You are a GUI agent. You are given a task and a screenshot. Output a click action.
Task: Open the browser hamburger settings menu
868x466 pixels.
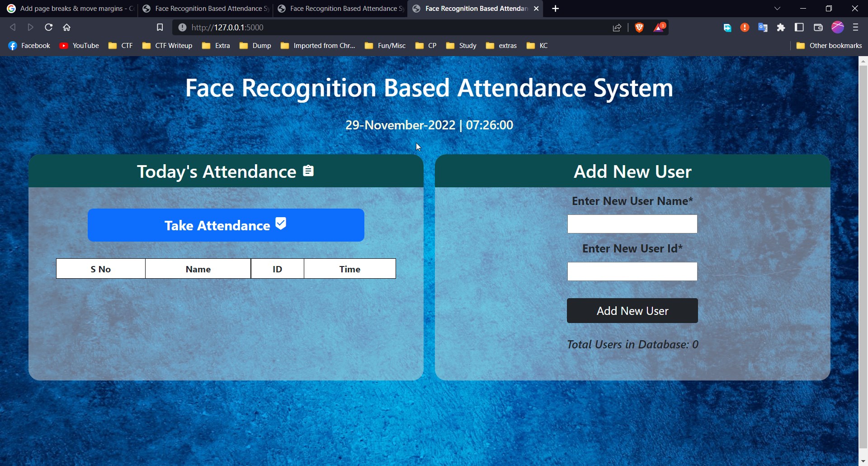[x=855, y=27]
